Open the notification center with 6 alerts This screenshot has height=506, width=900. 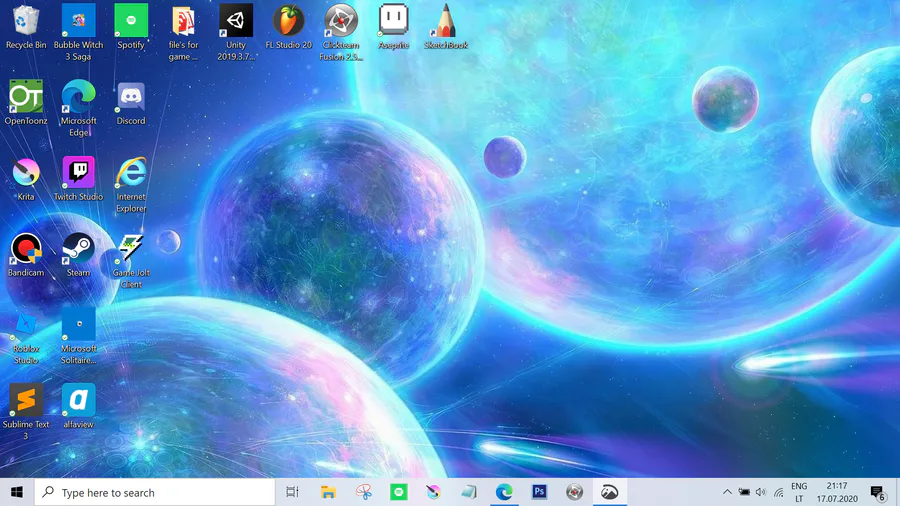(878, 492)
